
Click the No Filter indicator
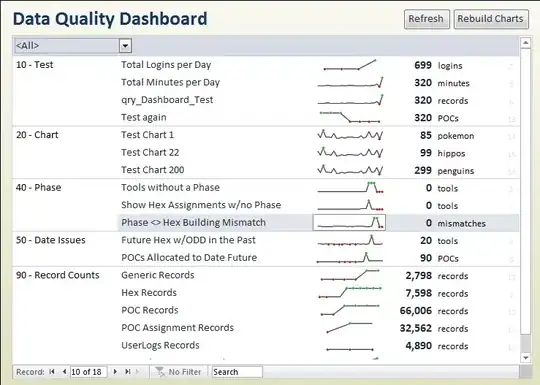tap(178, 372)
